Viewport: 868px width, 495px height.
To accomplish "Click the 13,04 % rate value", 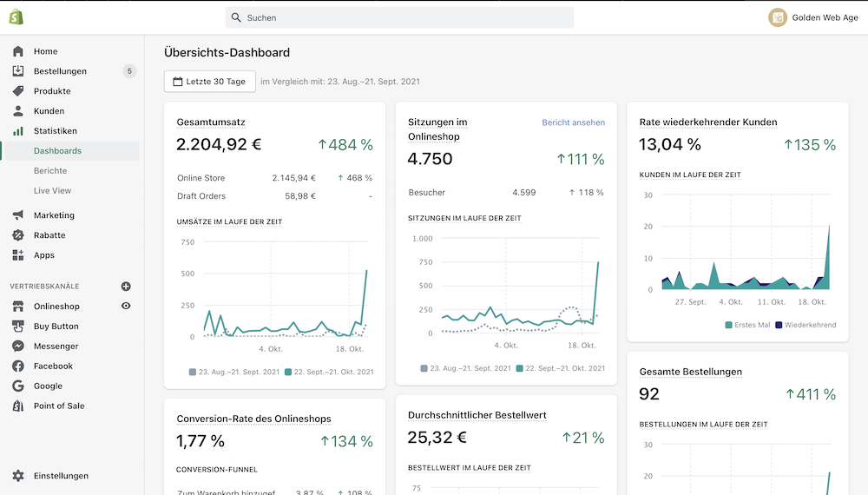I will (670, 144).
